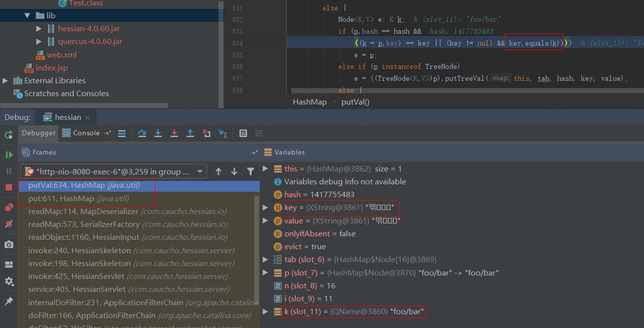Click the Step Out icon

pos(190,133)
